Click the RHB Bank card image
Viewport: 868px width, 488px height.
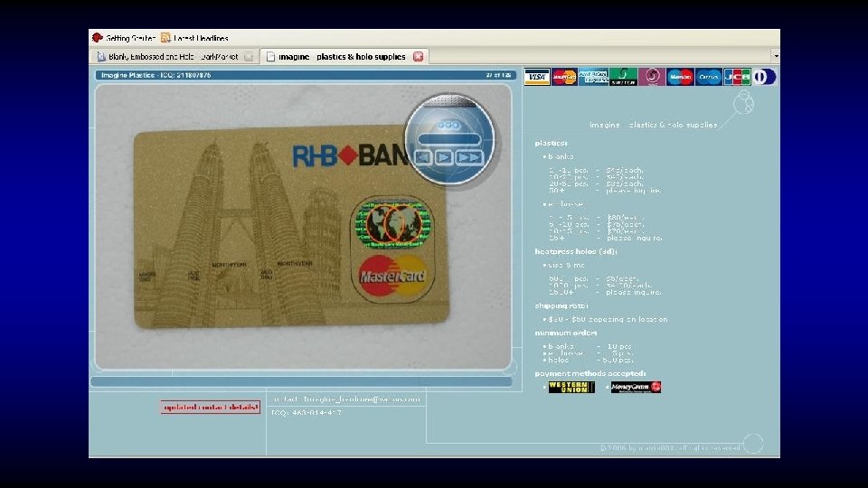click(291, 228)
